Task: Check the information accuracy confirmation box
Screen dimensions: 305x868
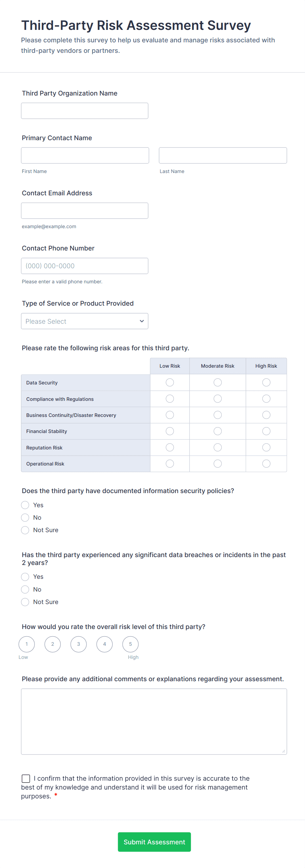Action: coord(26,778)
